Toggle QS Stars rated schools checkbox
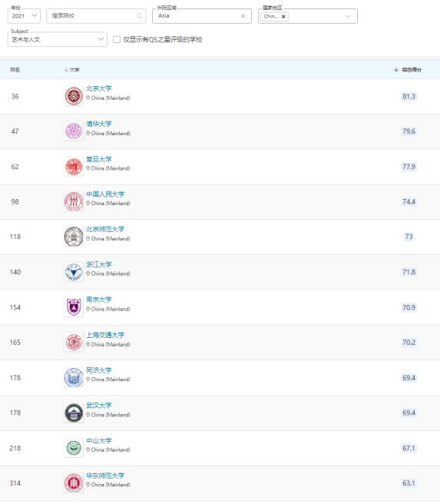The width and height of the screenshot is (440, 504). point(117,39)
